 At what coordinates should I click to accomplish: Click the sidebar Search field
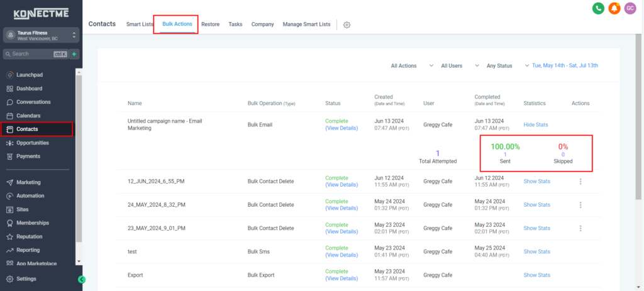pos(35,54)
